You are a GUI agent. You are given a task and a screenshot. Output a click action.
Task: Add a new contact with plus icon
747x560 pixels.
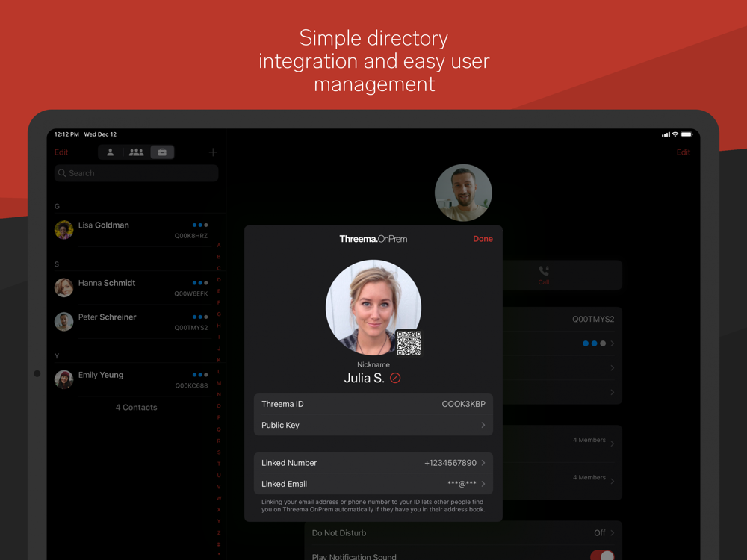(x=213, y=152)
